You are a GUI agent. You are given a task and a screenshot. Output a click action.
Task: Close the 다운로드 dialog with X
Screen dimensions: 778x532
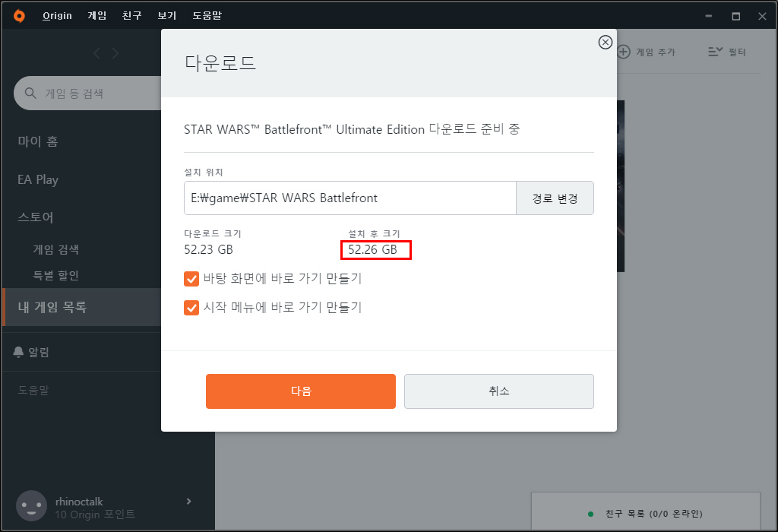click(x=605, y=43)
